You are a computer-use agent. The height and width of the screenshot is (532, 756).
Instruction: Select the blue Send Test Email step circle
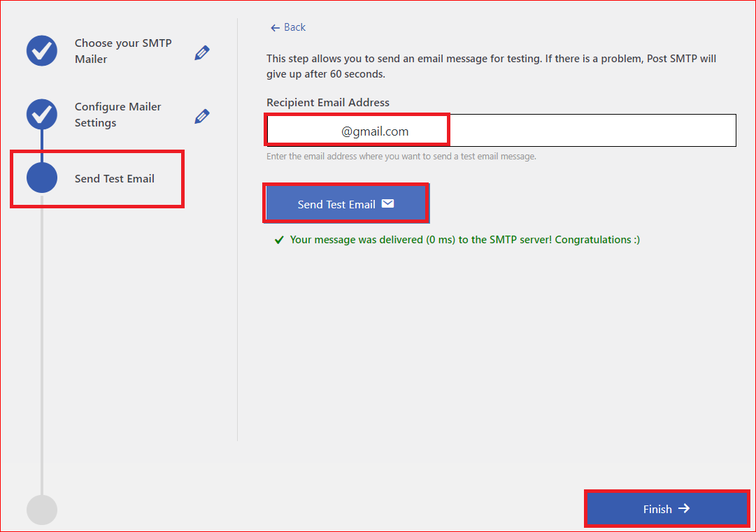pos(42,178)
